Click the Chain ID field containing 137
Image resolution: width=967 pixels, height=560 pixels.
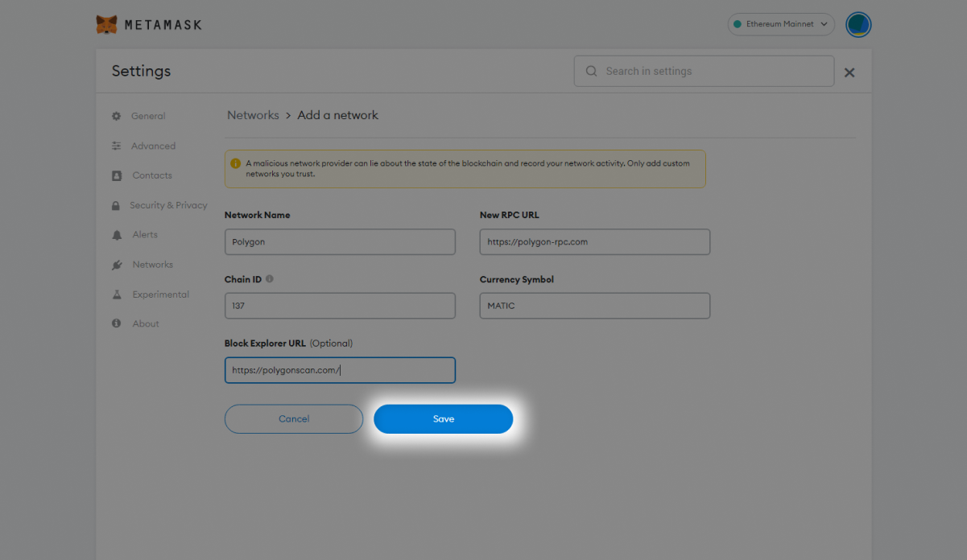pos(340,306)
